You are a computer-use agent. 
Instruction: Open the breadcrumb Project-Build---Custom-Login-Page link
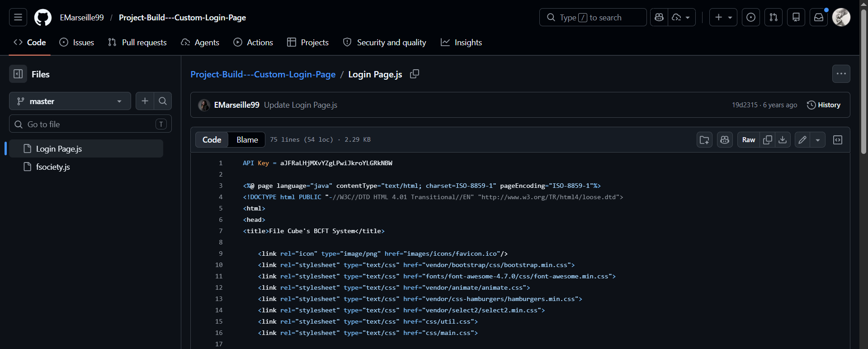(263, 74)
